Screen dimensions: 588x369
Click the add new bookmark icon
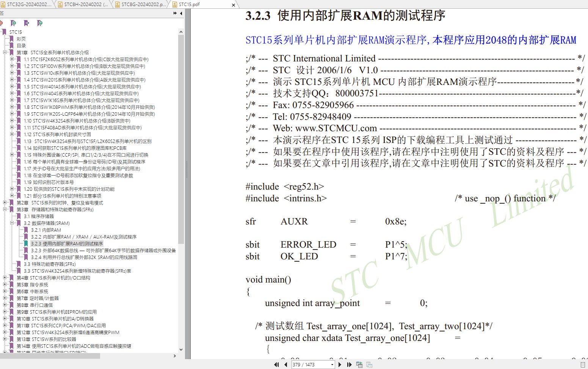(13, 23)
